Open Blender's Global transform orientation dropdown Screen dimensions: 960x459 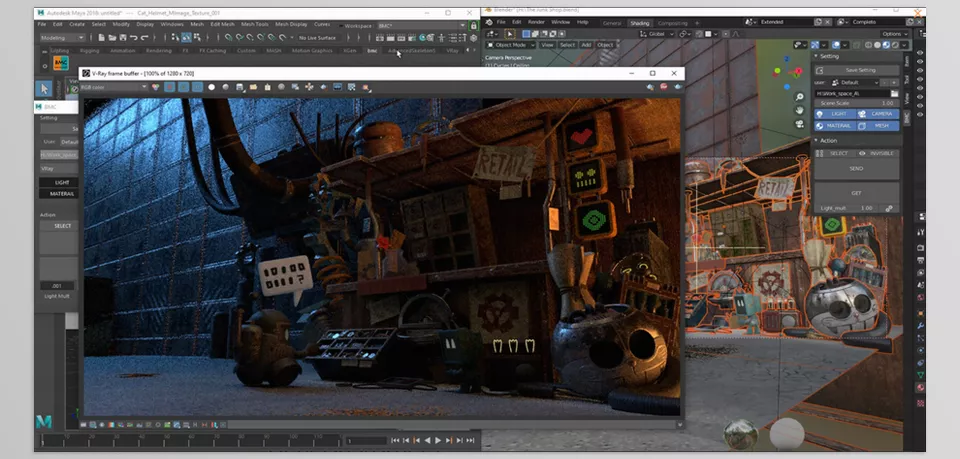tap(658, 34)
